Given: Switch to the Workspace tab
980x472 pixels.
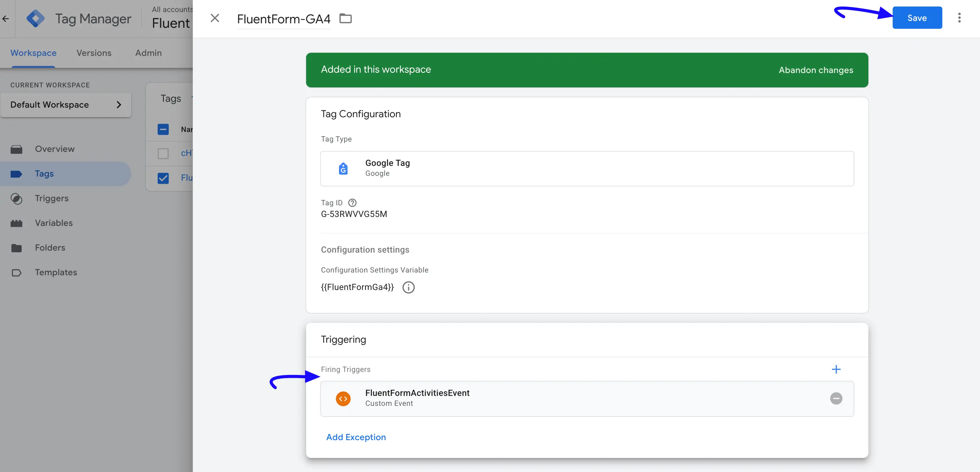Looking at the screenshot, I should 34,53.
